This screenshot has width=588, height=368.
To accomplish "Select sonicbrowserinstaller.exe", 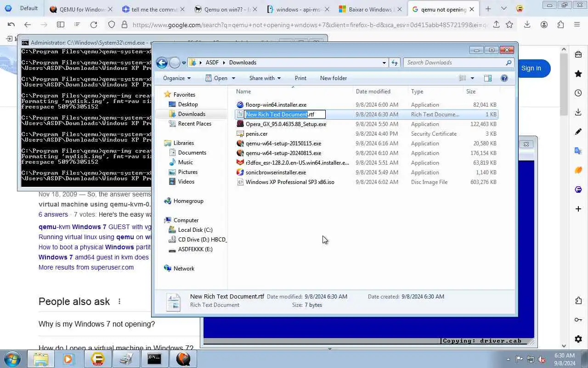I will tap(276, 172).
